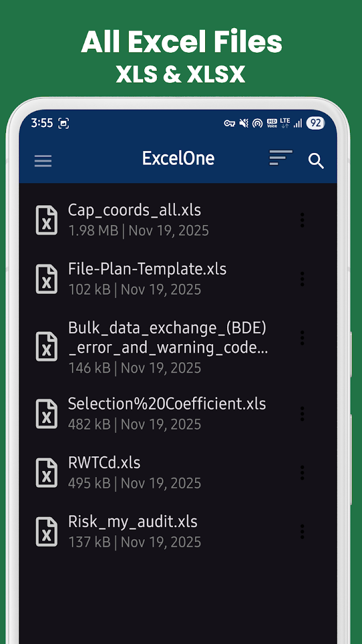Tap the 3:55 clock in status bar
Image resolution: width=362 pixels, height=644 pixels.
(x=42, y=123)
